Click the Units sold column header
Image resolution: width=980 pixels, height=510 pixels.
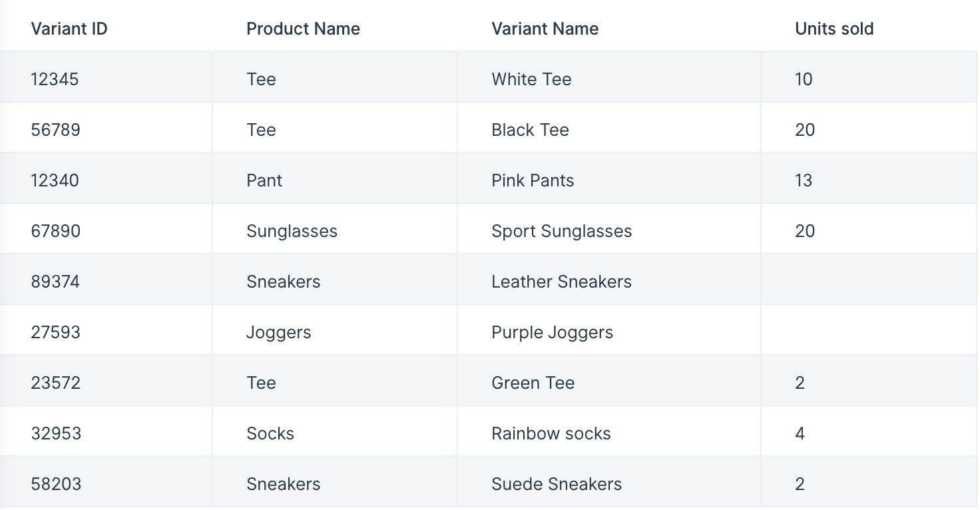pos(834,29)
